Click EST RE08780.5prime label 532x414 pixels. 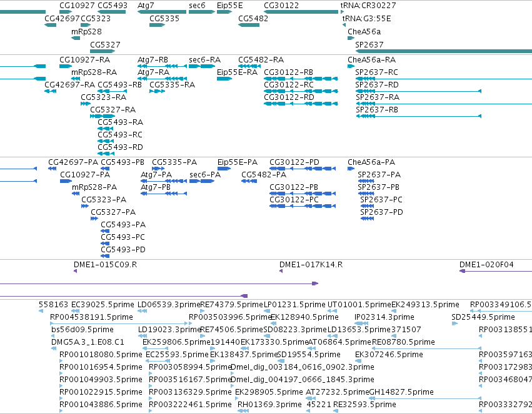(403, 342)
